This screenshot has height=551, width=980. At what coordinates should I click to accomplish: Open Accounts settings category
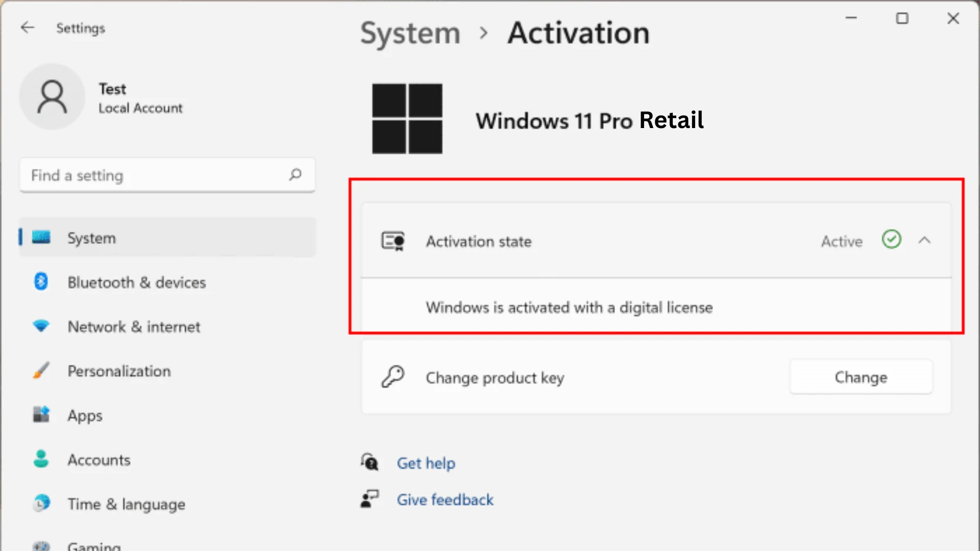click(167, 460)
